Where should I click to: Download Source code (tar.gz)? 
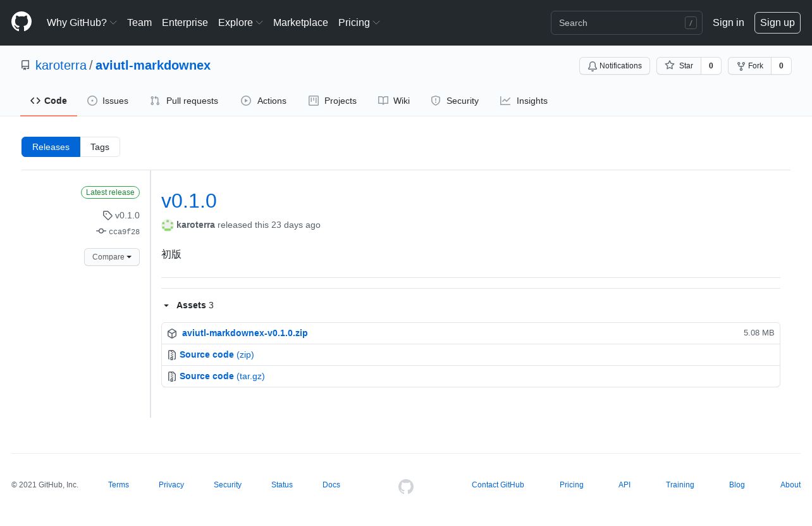pos(222,376)
